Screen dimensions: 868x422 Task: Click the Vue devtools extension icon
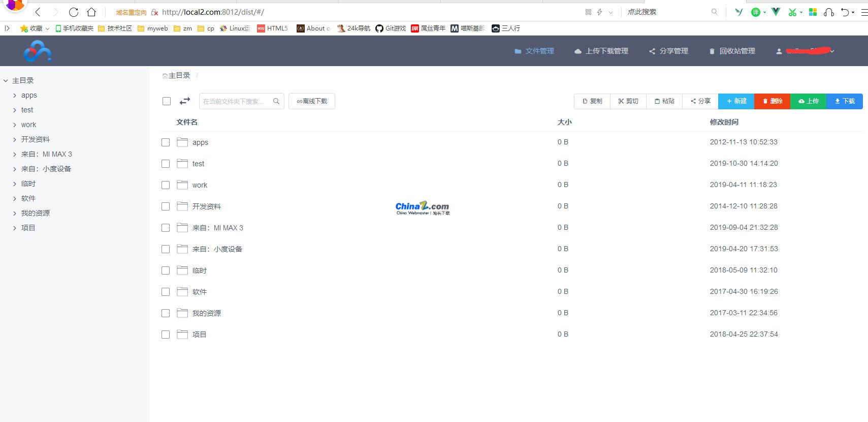[776, 12]
